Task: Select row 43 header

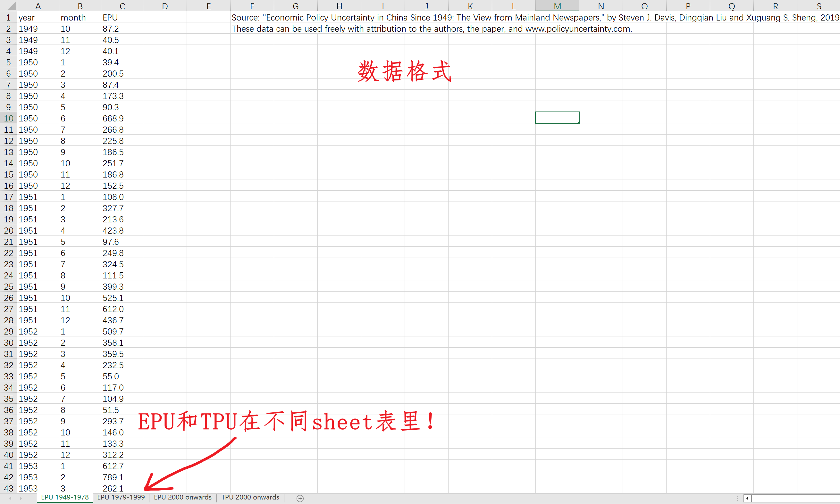Action: pos(8,488)
